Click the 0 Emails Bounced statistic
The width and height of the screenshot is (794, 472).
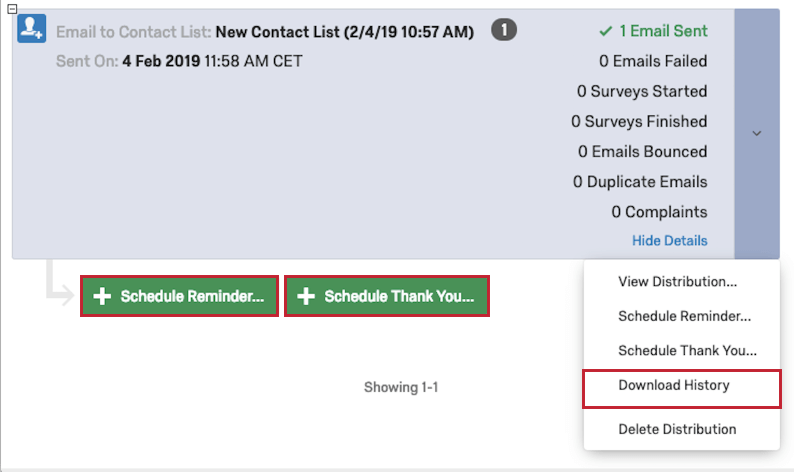(x=643, y=151)
